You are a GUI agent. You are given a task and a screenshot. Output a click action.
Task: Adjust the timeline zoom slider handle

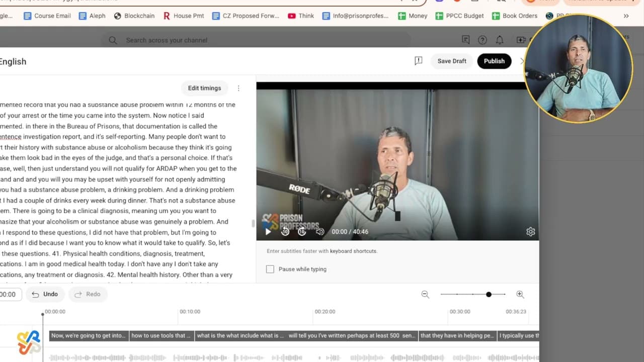[x=489, y=294]
